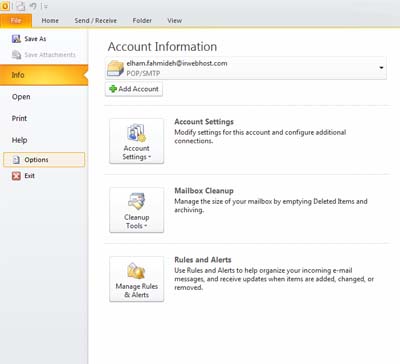Open the Account Settings dropdown arrow
The width and height of the screenshot is (400, 364).
149,157
